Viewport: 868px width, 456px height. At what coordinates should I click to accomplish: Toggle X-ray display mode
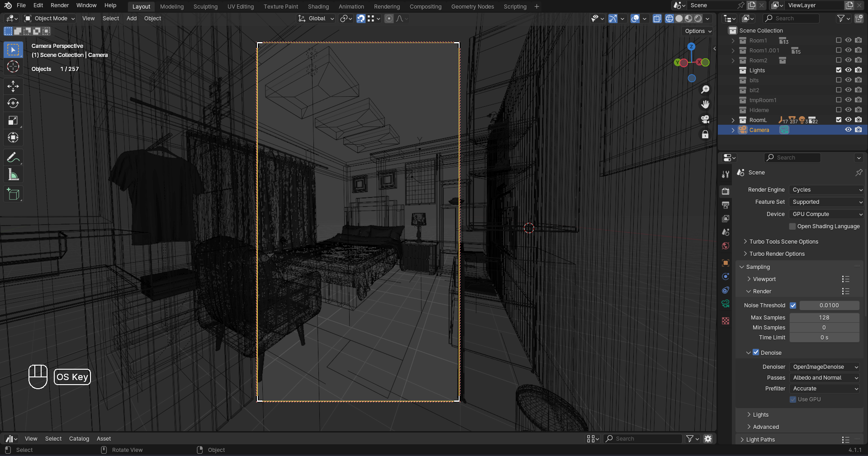(657, 19)
